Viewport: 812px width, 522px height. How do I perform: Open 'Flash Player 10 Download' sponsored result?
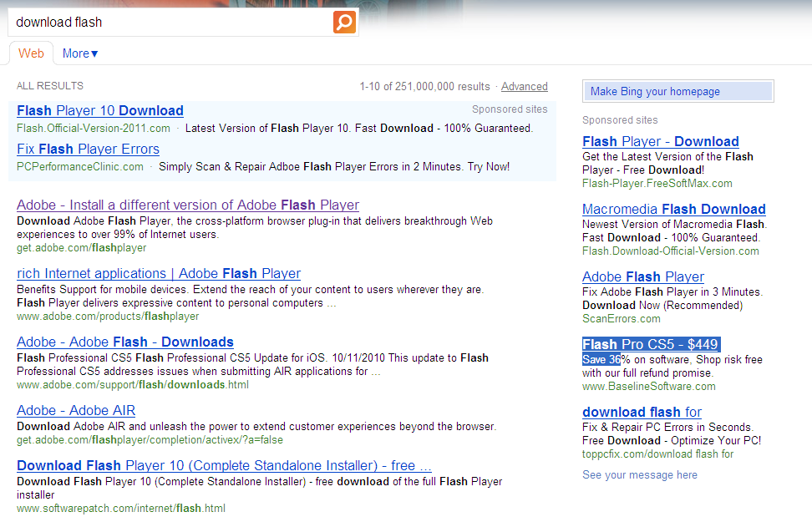pos(100,110)
